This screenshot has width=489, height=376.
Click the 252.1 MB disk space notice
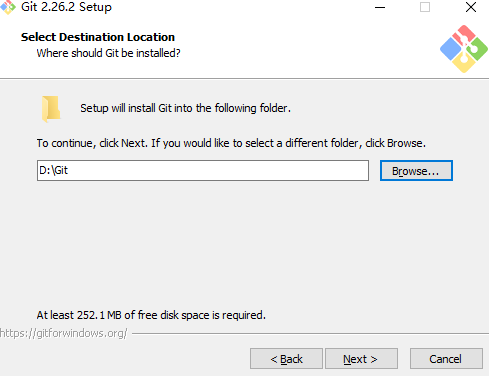tap(151, 315)
